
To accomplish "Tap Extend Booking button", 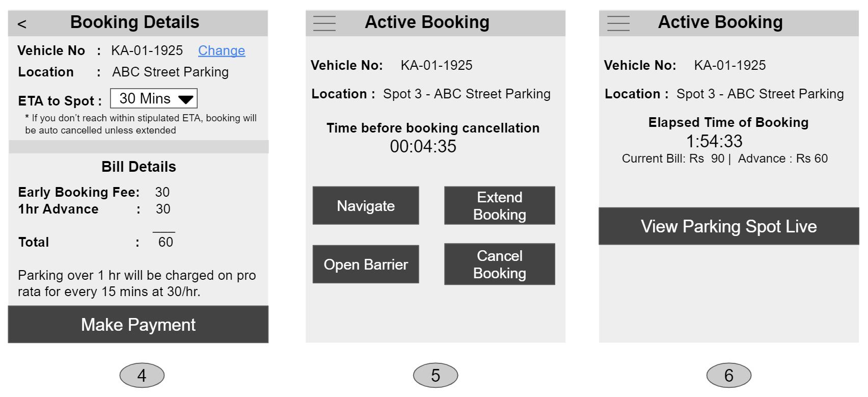I will pyautogui.click(x=500, y=205).
